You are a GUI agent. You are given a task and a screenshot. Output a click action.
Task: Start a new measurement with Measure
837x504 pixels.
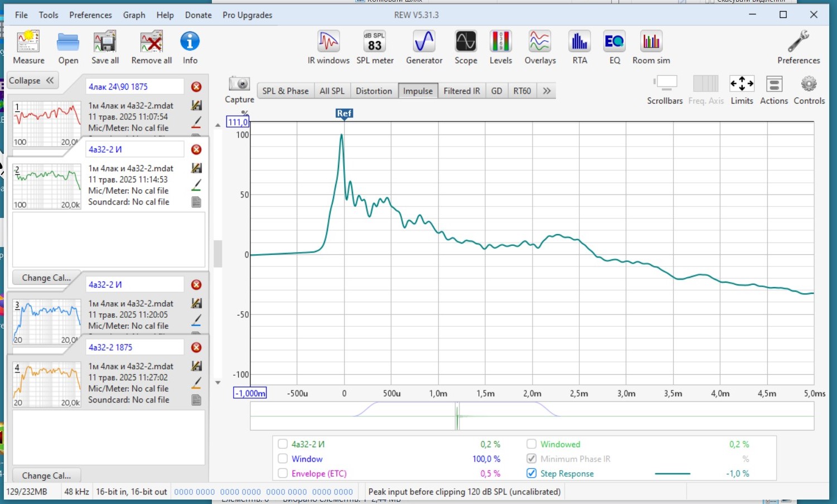(x=28, y=47)
